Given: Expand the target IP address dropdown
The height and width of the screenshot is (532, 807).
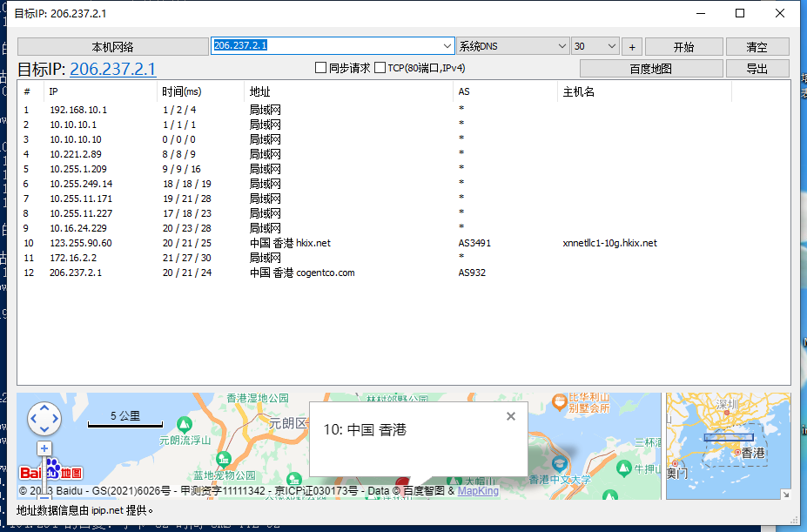Looking at the screenshot, I should (x=447, y=46).
